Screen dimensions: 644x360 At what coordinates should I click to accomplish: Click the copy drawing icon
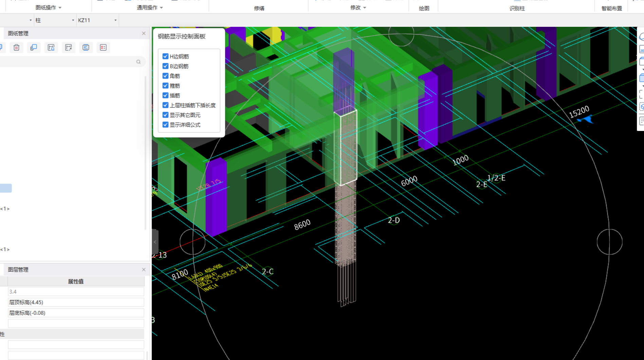click(34, 48)
